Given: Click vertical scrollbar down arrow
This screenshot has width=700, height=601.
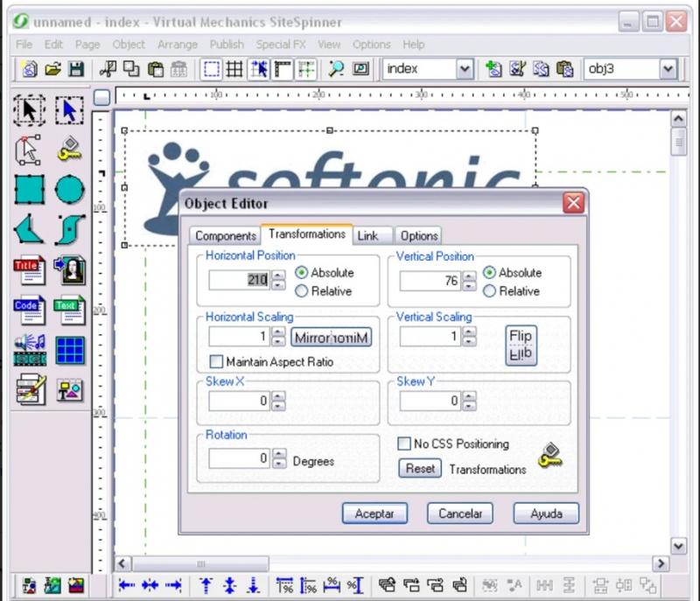Looking at the screenshot, I should (679, 546).
